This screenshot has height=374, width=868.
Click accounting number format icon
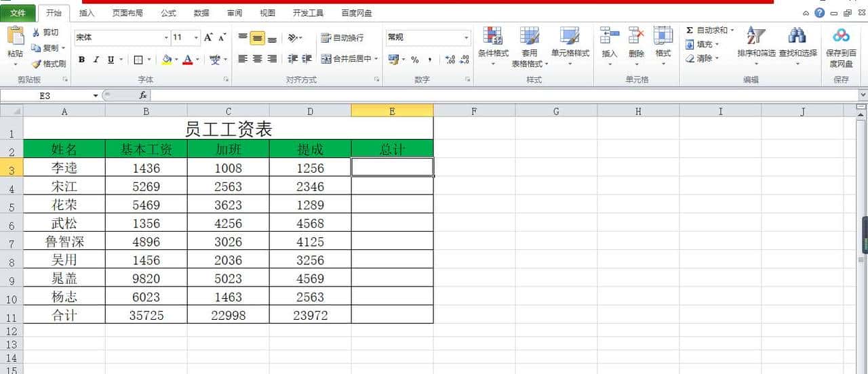393,60
